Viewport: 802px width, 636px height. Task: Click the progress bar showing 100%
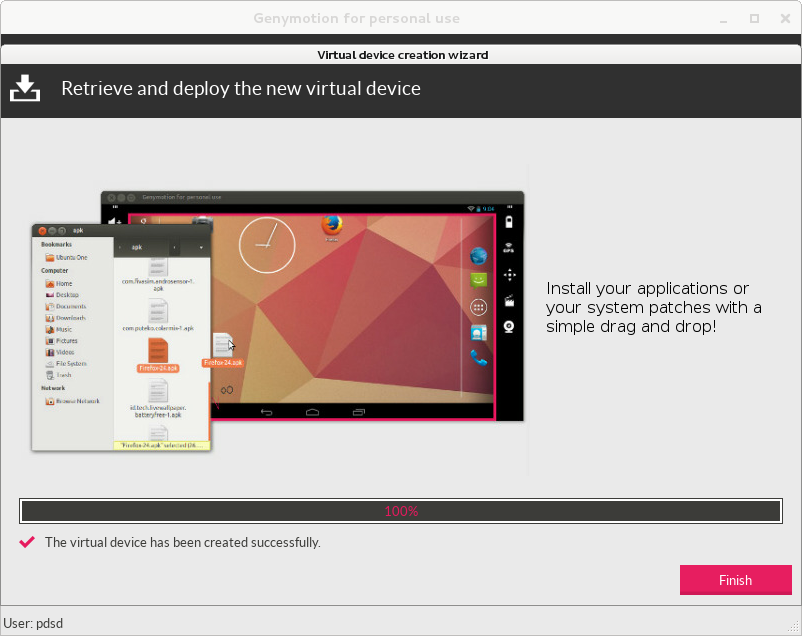401,511
